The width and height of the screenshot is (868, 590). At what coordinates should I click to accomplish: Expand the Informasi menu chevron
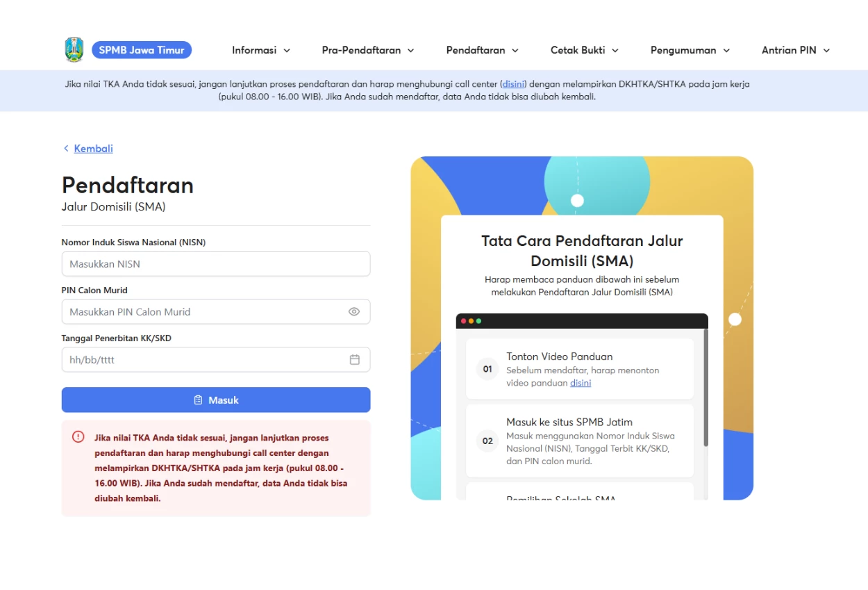(287, 51)
